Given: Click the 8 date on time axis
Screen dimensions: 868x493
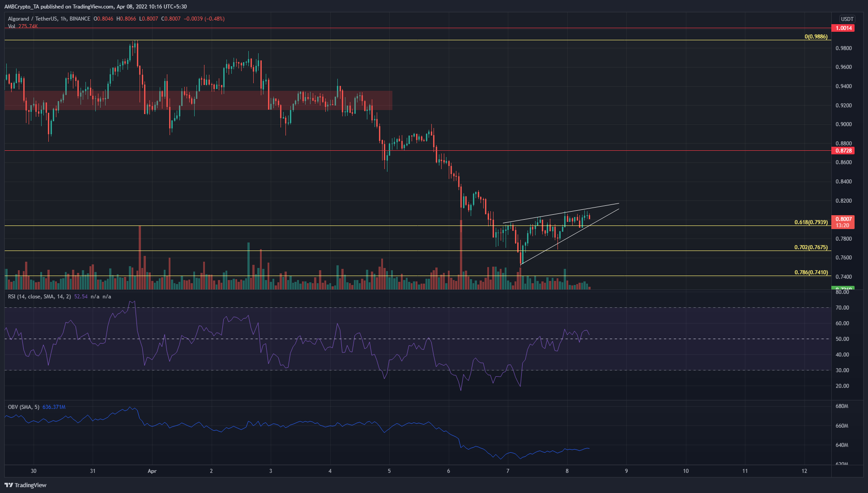Looking at the screenshot, I should point(567,471).
